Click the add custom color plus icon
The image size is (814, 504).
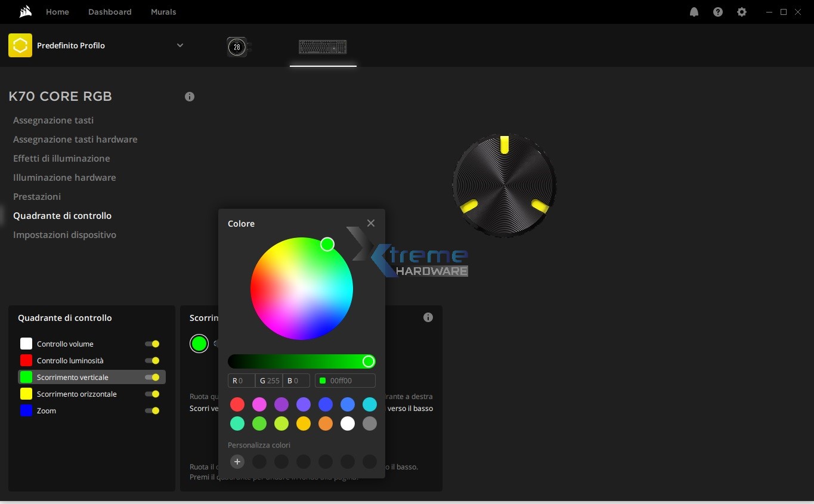(237, 462)
